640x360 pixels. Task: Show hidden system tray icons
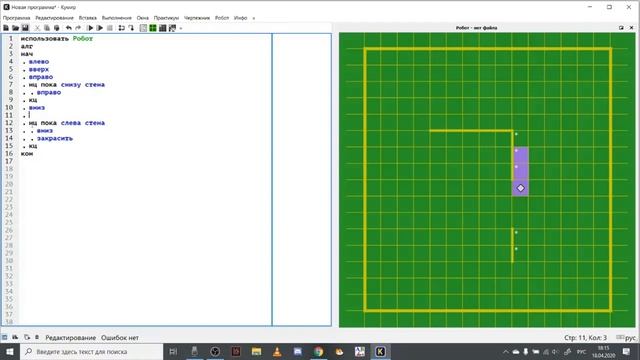pos(506,351)
